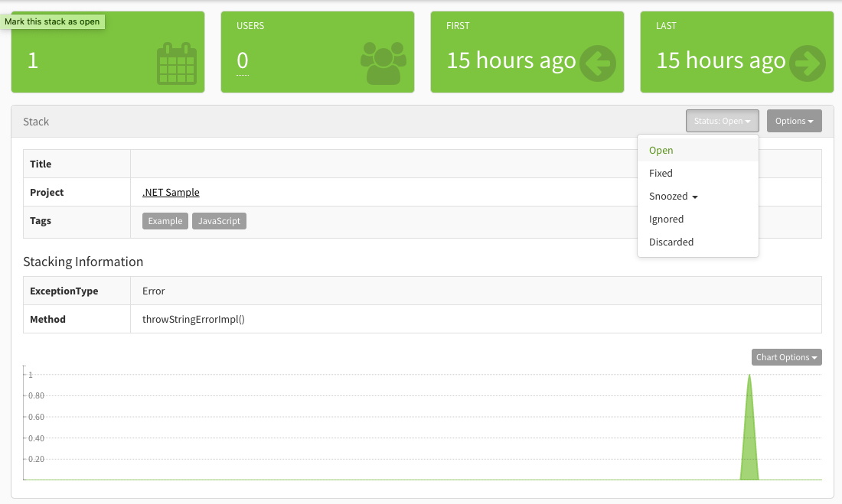Screen dimensions: 842x504
Task: Select Ignored from the status menu
Action: (666, 219)
